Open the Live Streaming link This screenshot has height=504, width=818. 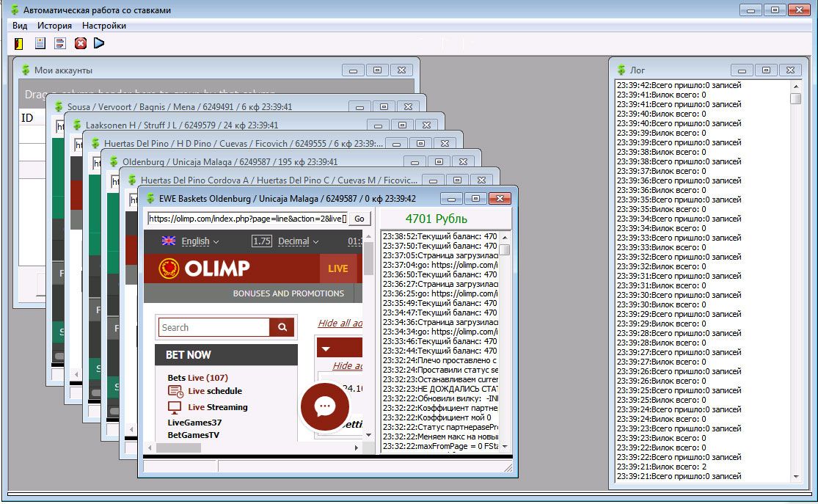[217, 407]
